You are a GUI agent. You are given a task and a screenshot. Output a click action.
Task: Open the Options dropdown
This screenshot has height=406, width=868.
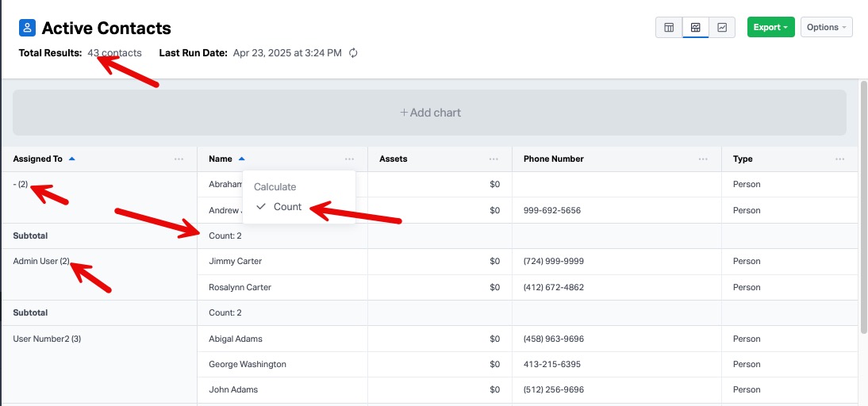pos(827,27)
